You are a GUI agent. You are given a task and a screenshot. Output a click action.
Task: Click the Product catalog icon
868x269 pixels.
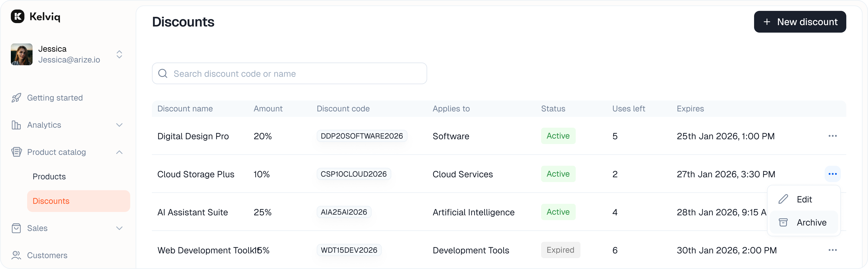[16, 152]
